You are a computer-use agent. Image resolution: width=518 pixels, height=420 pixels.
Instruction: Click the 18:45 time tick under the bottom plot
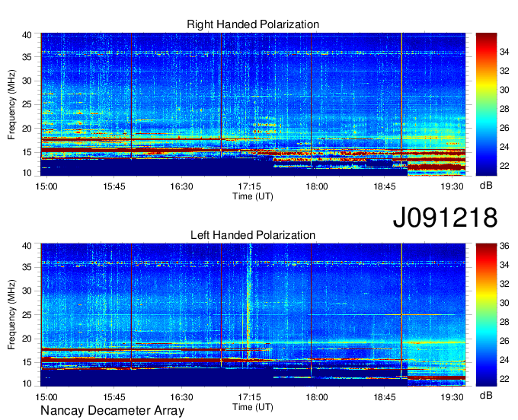385,397
